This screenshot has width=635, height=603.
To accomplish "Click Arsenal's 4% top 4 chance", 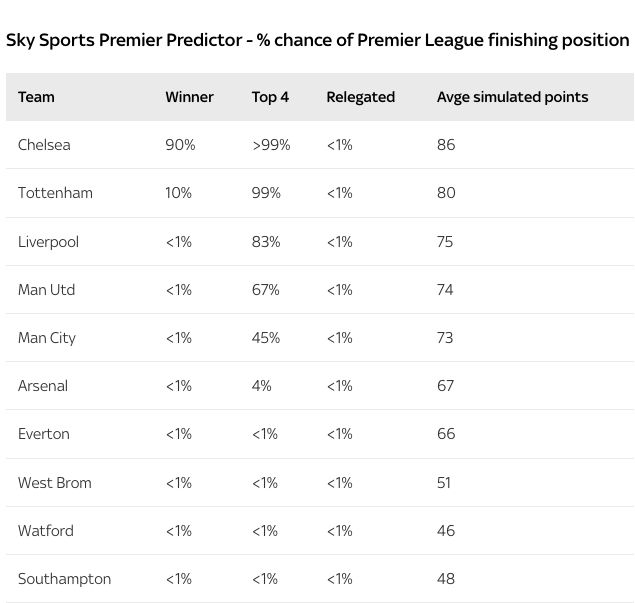I will (261, 386).
